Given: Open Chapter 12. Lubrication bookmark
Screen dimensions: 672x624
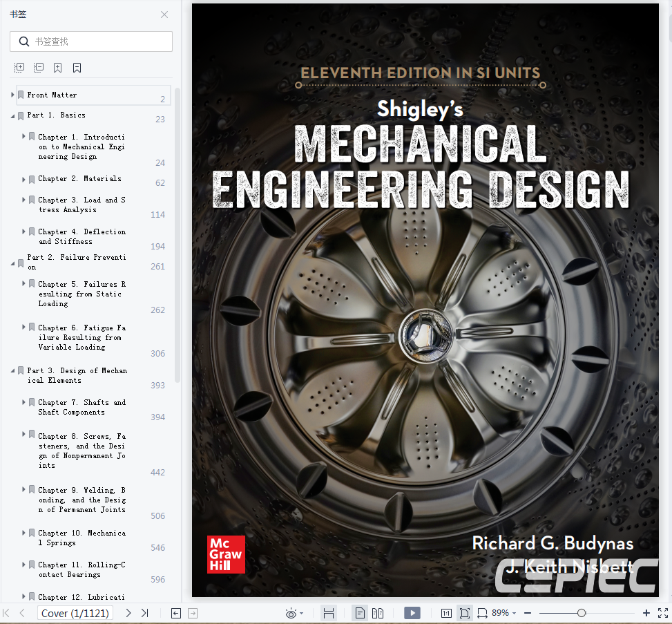Looking at the screenshot, I should (x=81, y=597).
